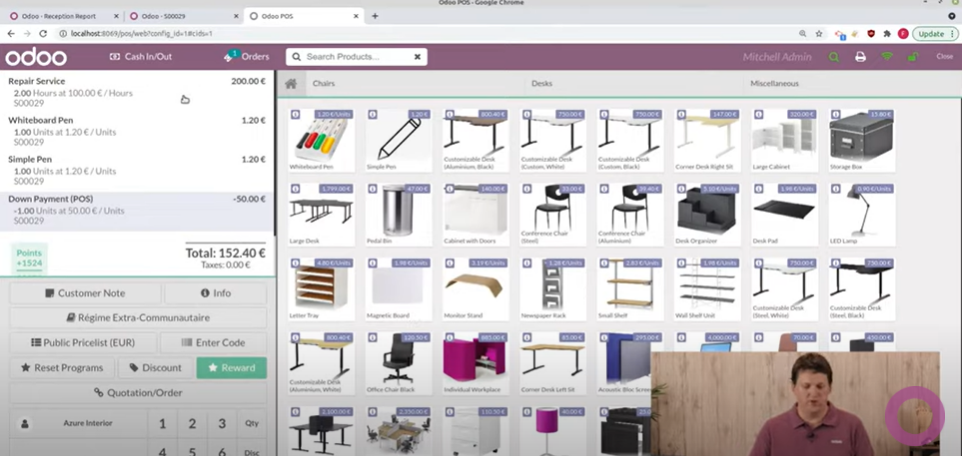The height and width of the screenshot is (456, 962).
Task: Change the Public Pricelist (EUR)
Action: point(83,342)
